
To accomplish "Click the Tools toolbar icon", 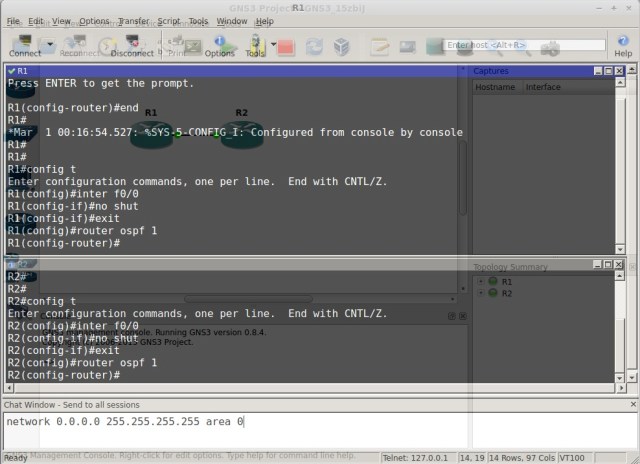I will click(x=255, y=46).
